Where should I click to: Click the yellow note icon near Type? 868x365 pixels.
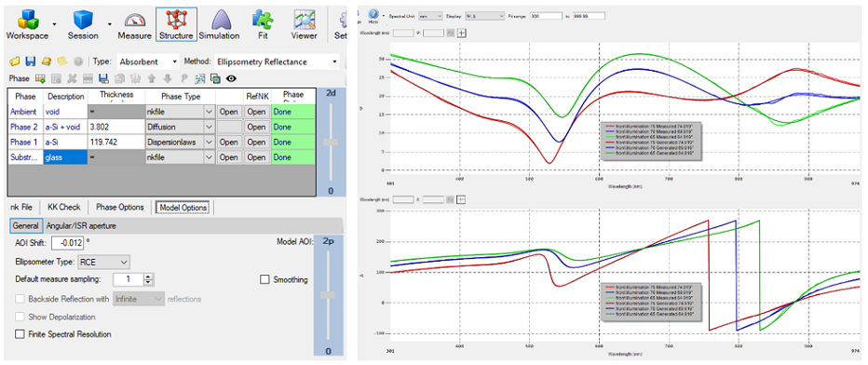pyautogui.click(x=62, y=62)
